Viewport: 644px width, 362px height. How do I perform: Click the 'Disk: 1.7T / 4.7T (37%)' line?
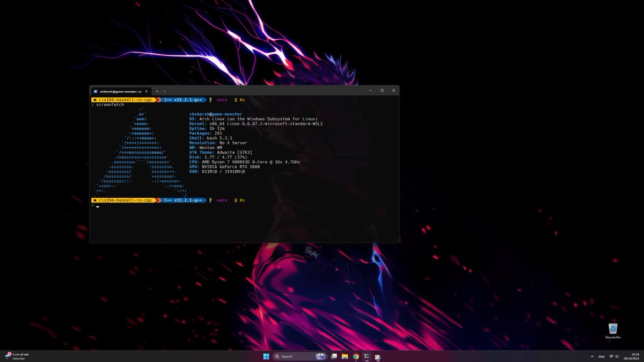[218, 157]
